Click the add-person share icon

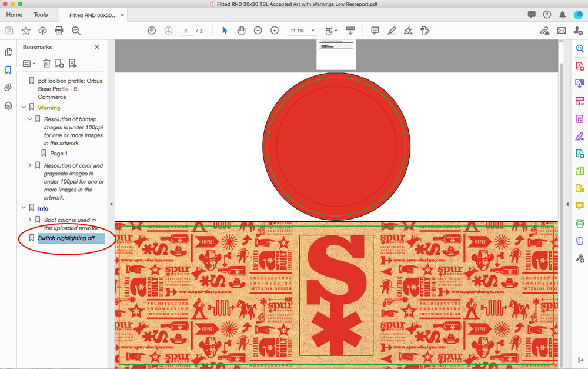click(578, 31)
